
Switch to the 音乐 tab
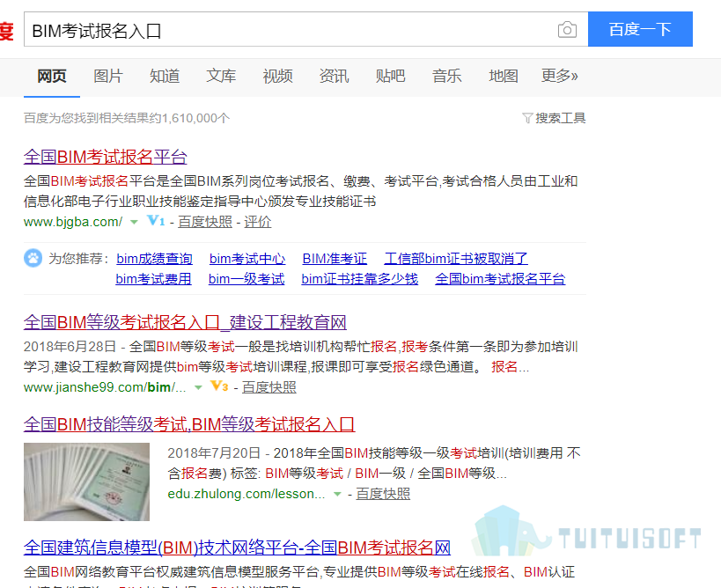pos(447,76)
